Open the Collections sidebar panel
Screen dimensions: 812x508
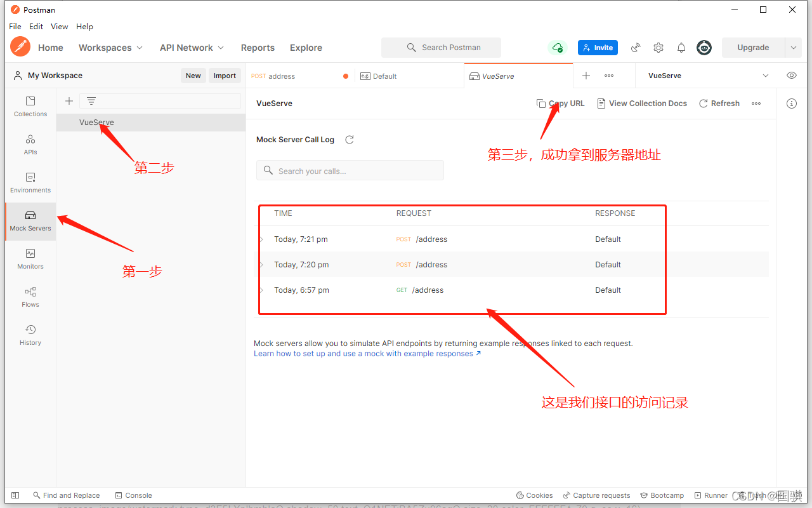click(30, 107)
